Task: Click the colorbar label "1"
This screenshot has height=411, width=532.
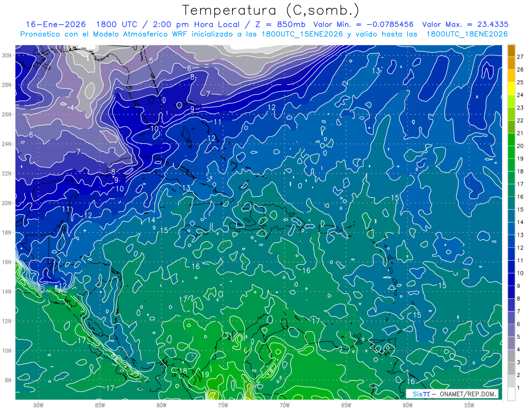Action: tap(519, 388)
